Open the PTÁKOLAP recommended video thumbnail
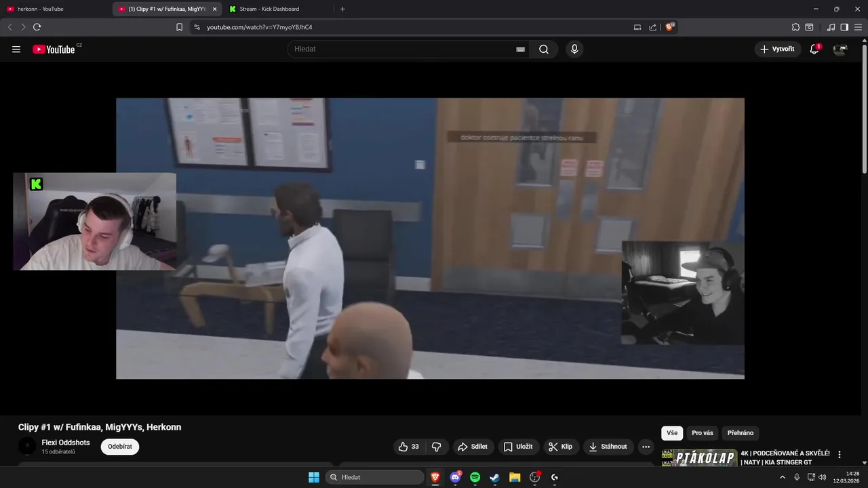868x488 pixels. tap(699, 458)
